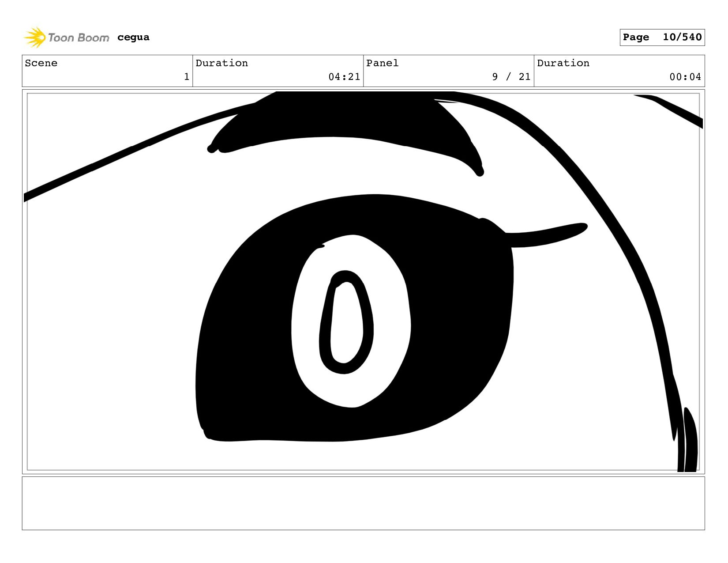Click the scene duration value '04:21'
Viewport: 728px width, 563px height.
pyautogui.click(x=344, y=77)
